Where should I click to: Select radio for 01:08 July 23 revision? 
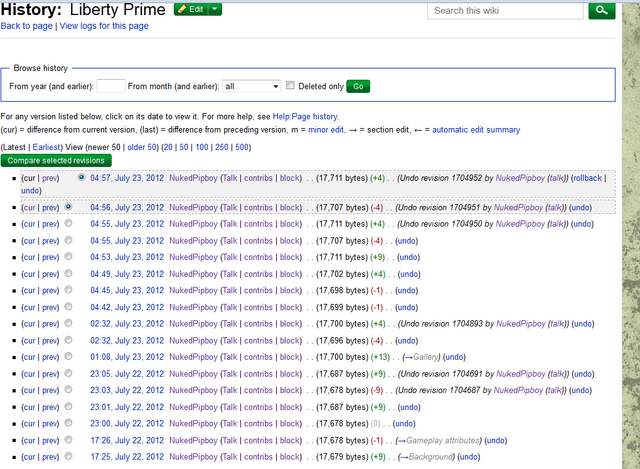pos(68,356)
